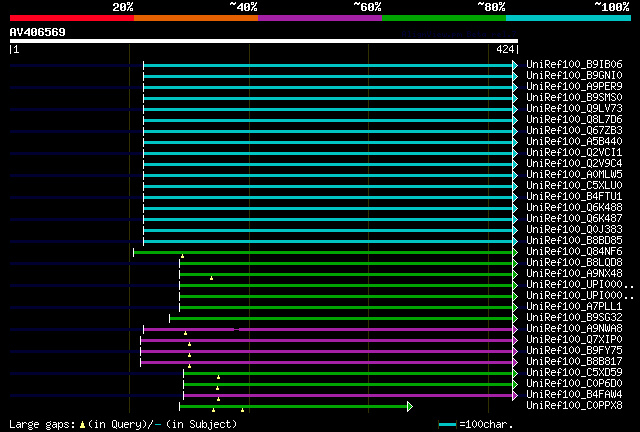Select the UniRef100_A7PLL1 label
Viewport: 640px width, 432px height.
pyautogui.click(x=574, y=307)
